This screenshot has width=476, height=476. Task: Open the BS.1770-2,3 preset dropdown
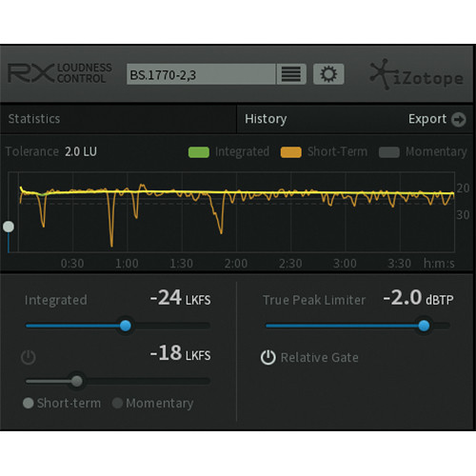[201, 74]
